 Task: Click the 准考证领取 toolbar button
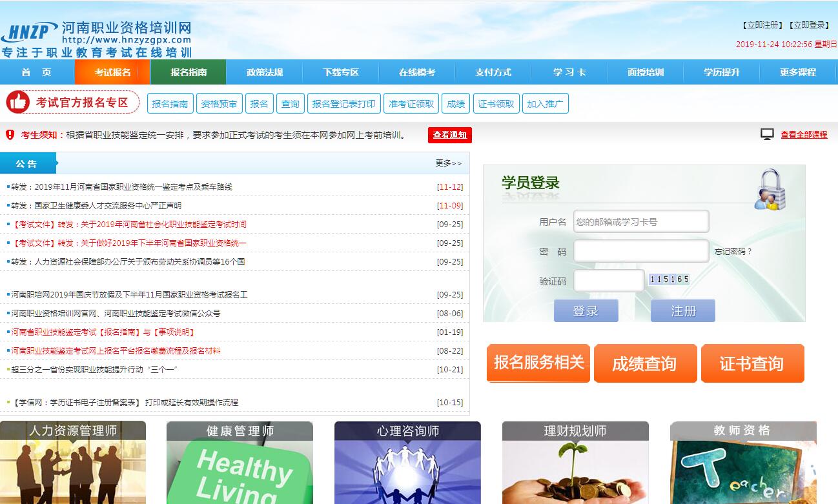pos(411,104)
